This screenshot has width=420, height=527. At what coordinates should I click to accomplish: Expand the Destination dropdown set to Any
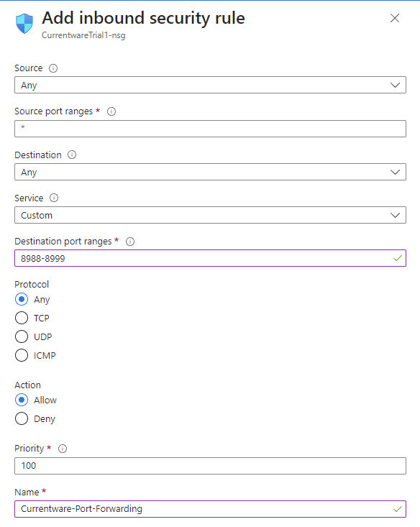coord(210,172)
